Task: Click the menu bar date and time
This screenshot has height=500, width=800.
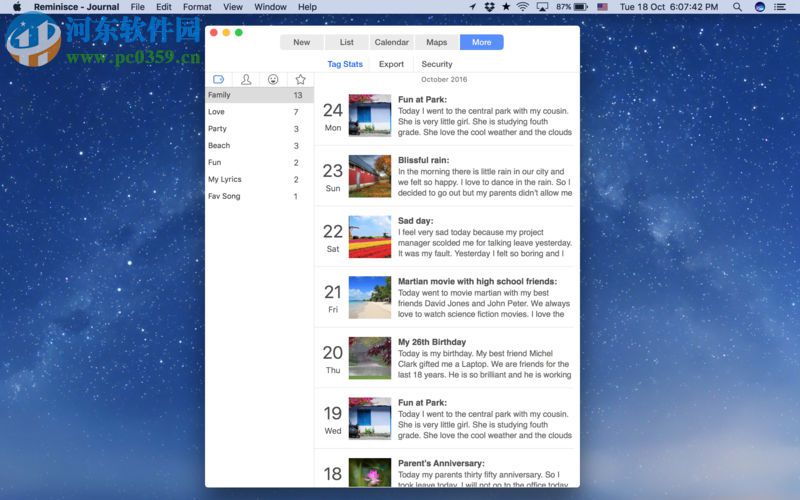Action: click(669, 7)
